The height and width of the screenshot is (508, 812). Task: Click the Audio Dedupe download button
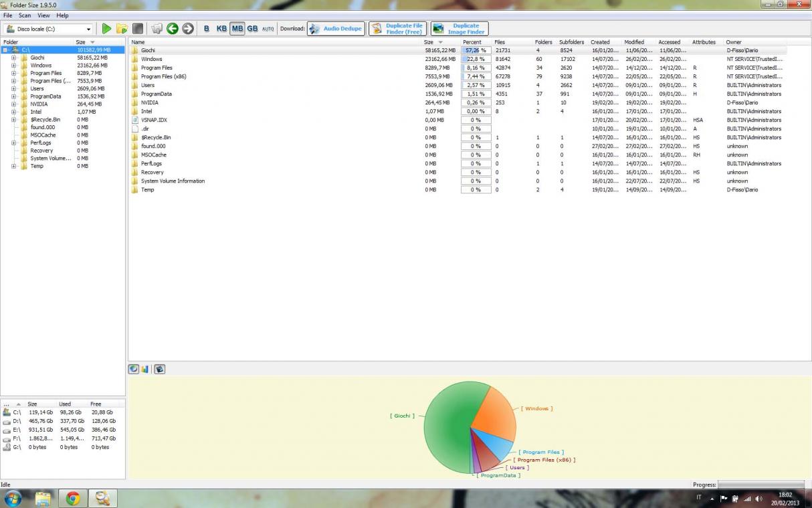click(336, 29)
